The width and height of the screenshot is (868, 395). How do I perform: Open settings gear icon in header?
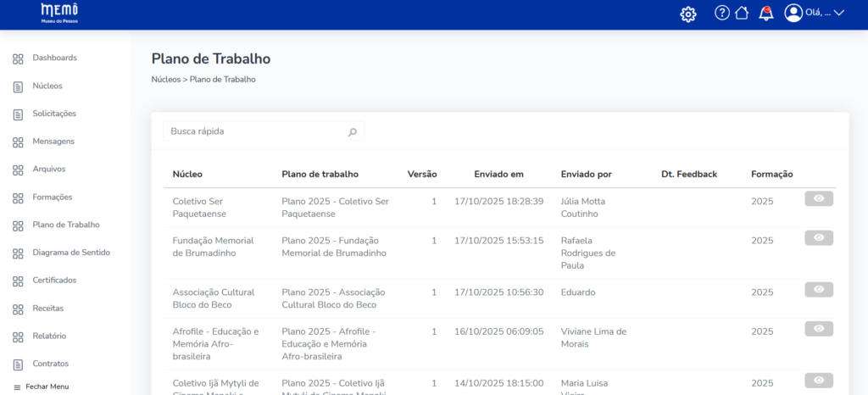point(688,14)
